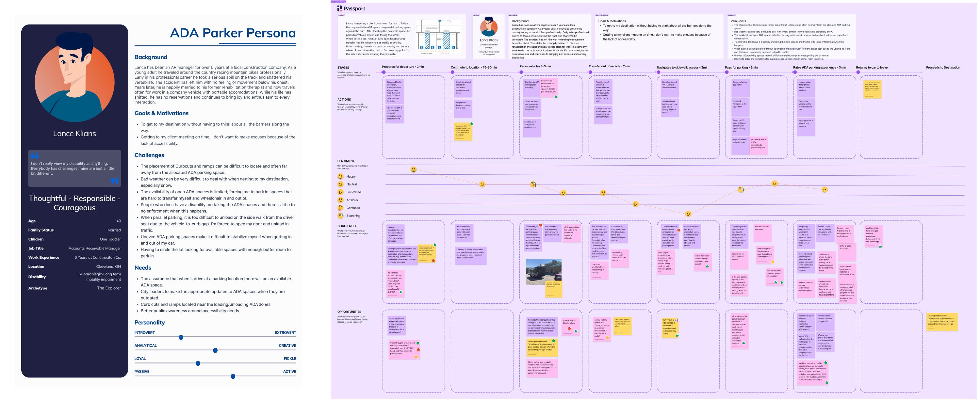The height and width of the screenshot is (402, 980).
Task: Select 'Proceeds to Destination' stage label
Action: (943, 67)
